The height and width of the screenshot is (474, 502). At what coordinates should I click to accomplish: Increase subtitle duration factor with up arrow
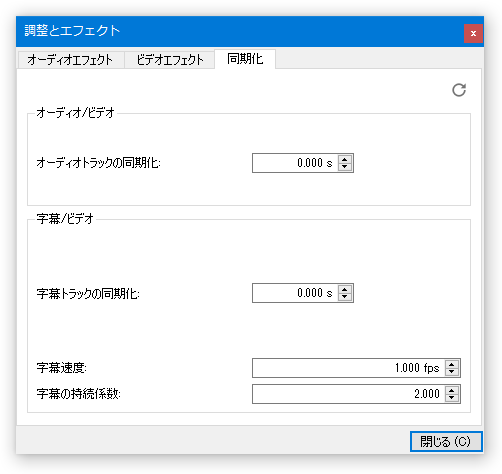point(452,390)
